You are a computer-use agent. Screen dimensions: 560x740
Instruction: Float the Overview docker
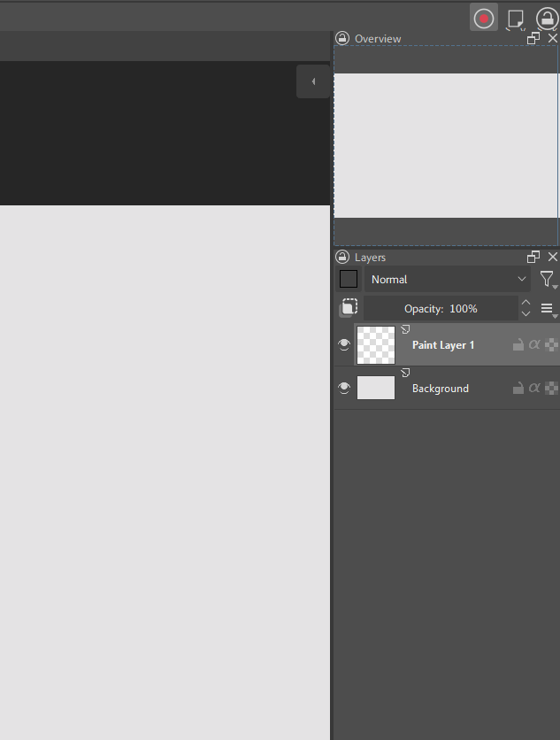pos(533,38)
